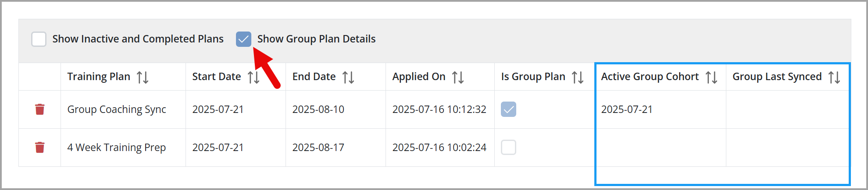
Task: Delete the 4 Week Training Prep plan
Action: 40,148
